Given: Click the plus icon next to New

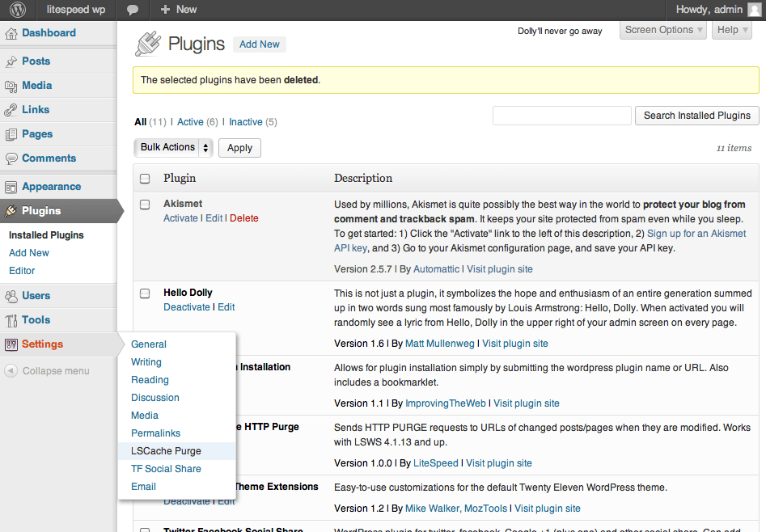Looking at the screenshot, I should pyautogui.click(x=165, y=9).
